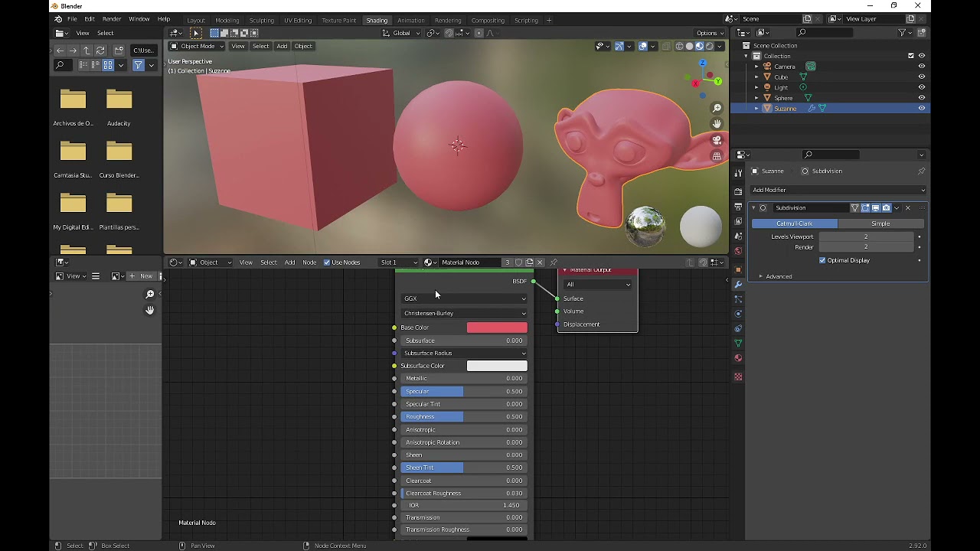The width and height of the screenshot is (980, 551).
Task: Switch to the Modeling workspace tab
Action: pyautogui.click(x=227, y=20)
